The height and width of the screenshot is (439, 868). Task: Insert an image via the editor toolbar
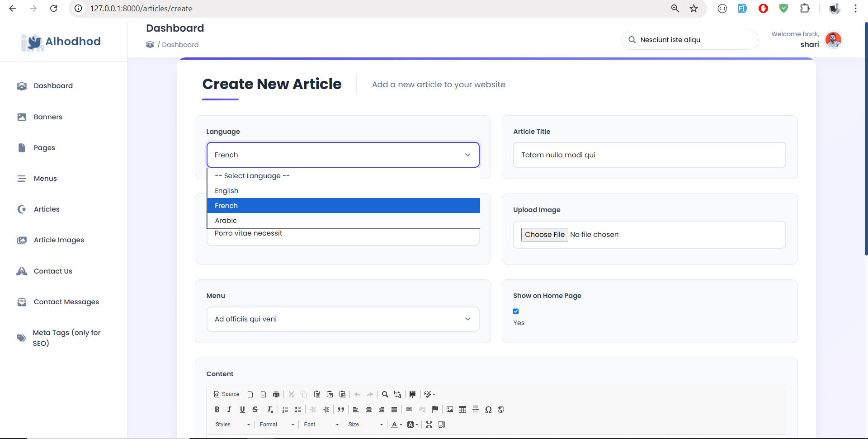pos(450,410)
